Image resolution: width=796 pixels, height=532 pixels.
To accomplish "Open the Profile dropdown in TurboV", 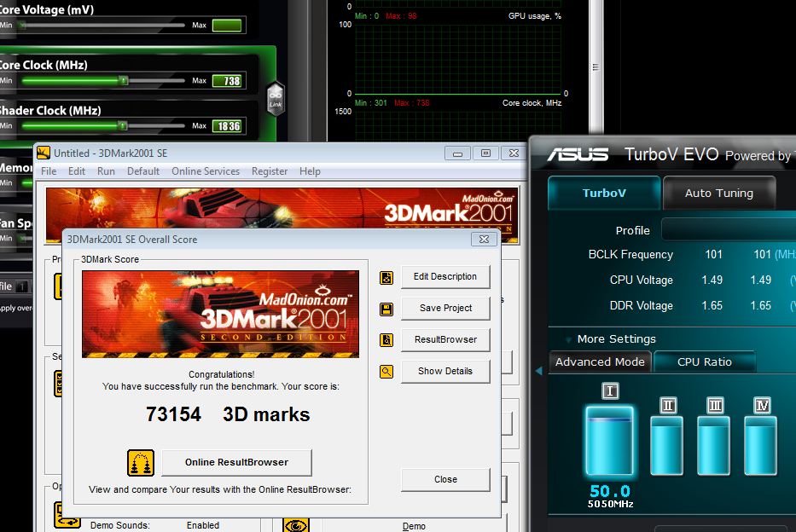I will coord(729,230).
